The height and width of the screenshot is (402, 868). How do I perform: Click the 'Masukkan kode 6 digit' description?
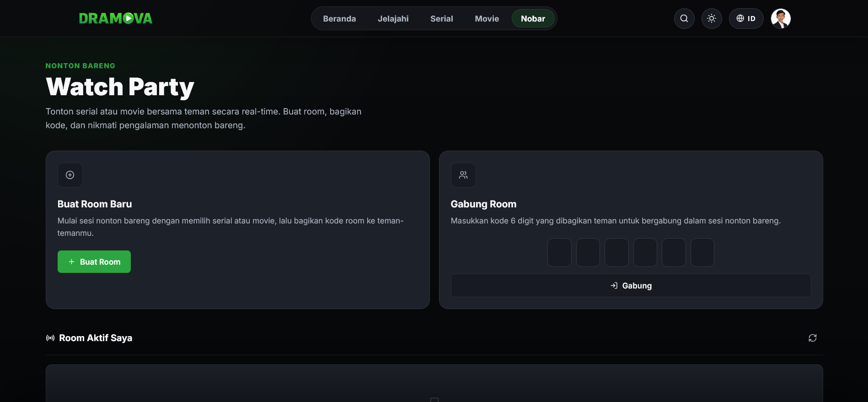(616, 221)
